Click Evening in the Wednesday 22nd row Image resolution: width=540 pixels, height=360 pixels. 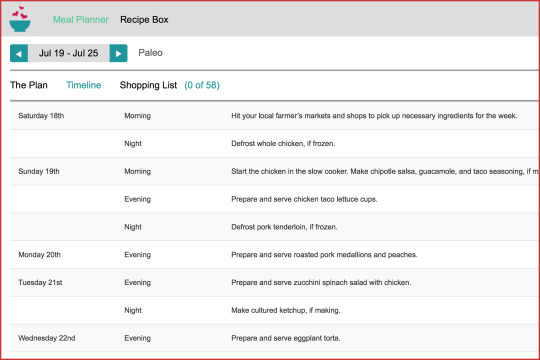[x=137, y=338]
